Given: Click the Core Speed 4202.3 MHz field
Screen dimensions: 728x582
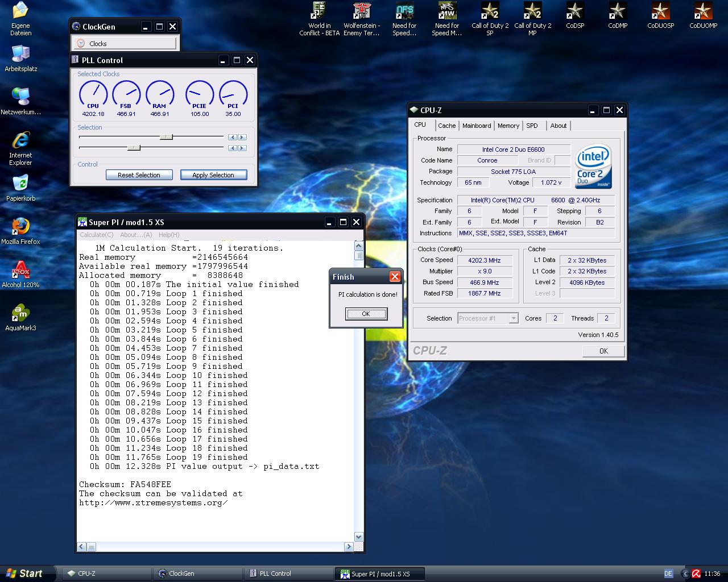Looking at the screenshot, I should 485,260.
